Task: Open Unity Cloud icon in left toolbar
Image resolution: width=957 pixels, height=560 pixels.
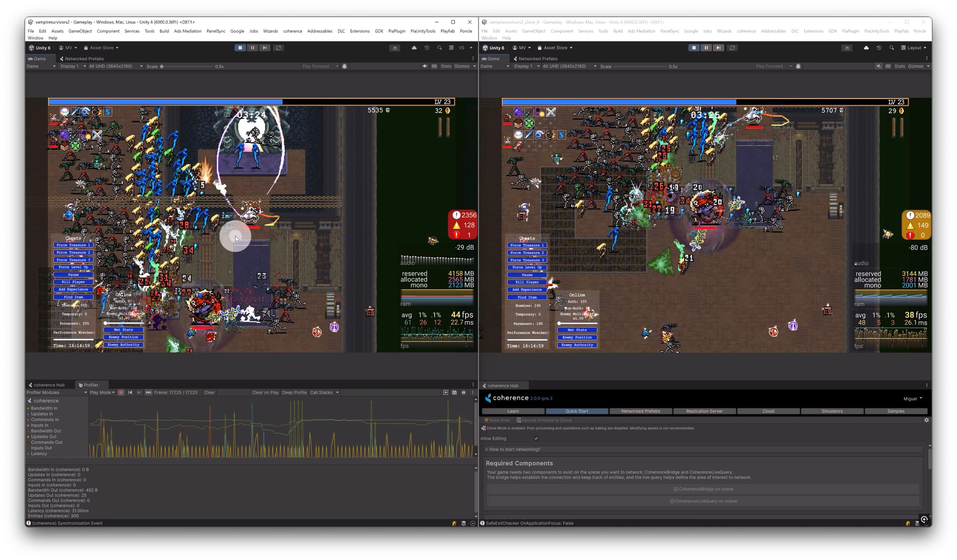Action: coord(414,48)
